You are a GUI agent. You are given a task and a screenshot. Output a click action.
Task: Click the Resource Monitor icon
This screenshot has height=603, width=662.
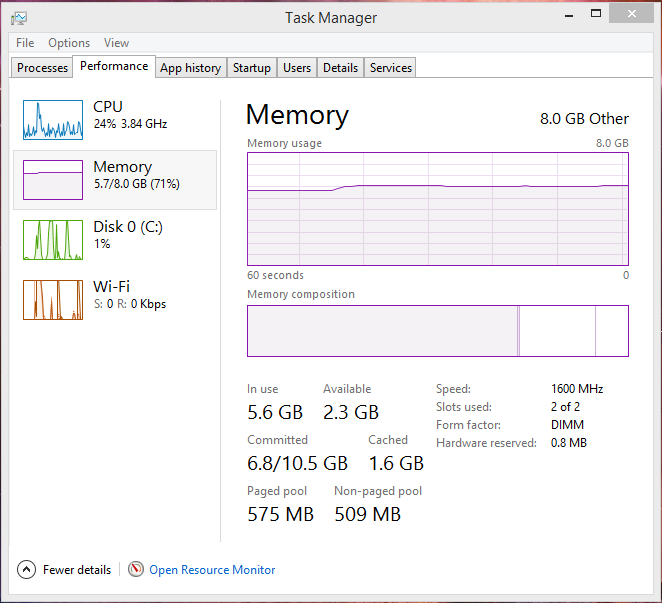(136, 569)
